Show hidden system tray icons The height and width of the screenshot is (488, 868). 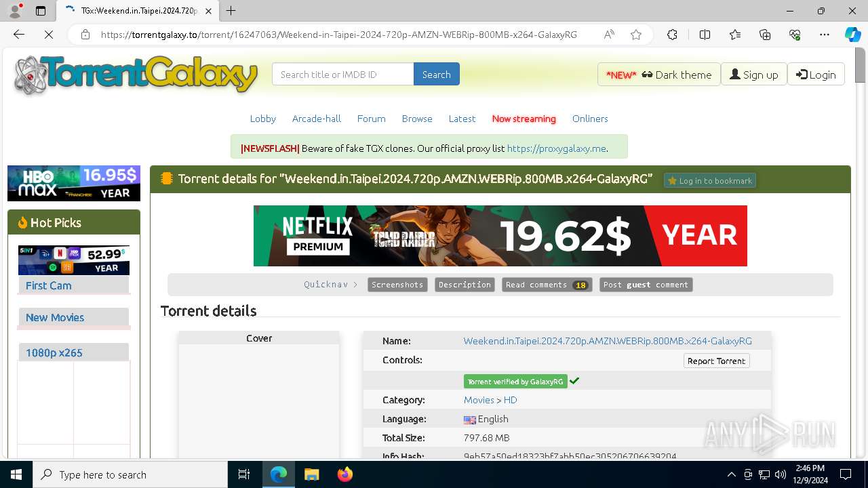[731, 474]
